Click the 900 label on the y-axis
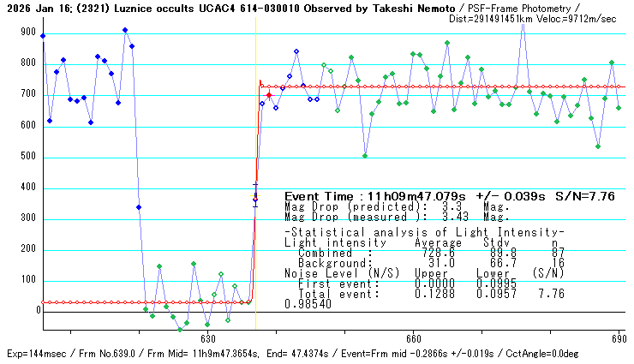This screenshot has height=364, width=634. 29,33
